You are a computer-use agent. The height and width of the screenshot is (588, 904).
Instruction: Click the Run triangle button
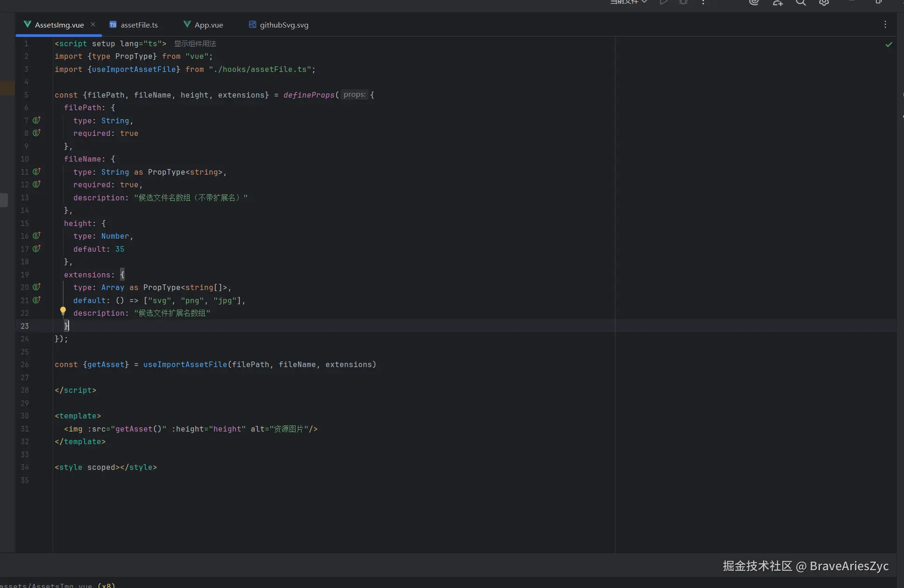click(664, 2)
